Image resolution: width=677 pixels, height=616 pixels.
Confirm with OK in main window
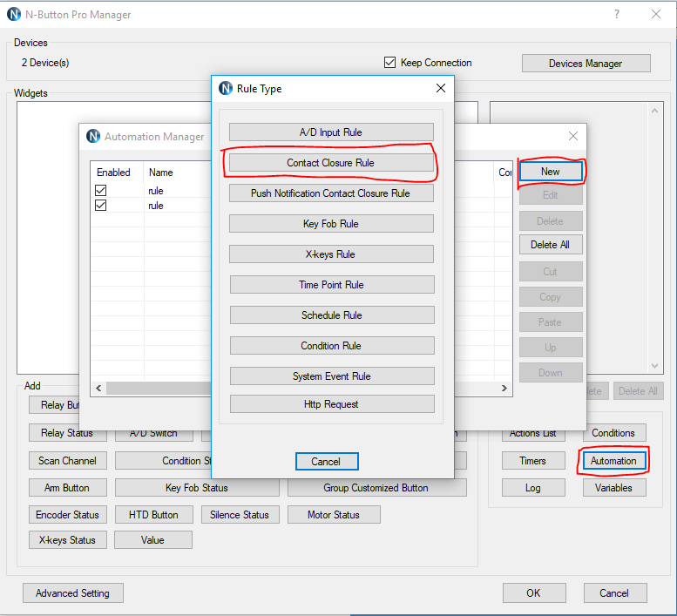534,593
